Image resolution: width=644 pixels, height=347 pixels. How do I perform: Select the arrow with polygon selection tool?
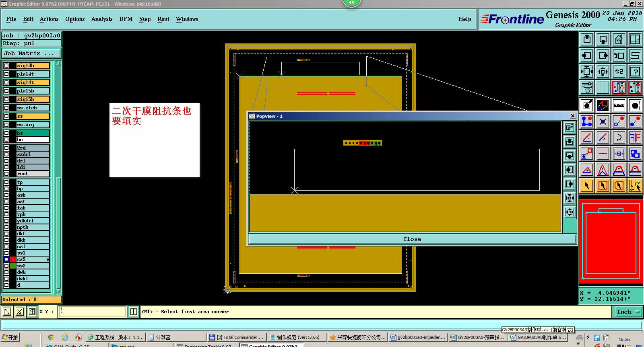pyautogui.click(x=619, y=186)
